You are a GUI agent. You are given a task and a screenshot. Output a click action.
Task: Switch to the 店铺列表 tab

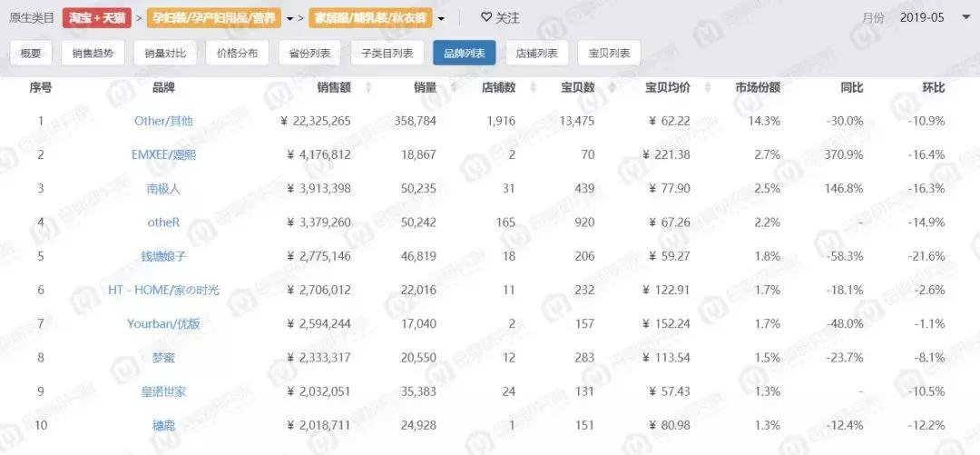(x=537, y=54)
